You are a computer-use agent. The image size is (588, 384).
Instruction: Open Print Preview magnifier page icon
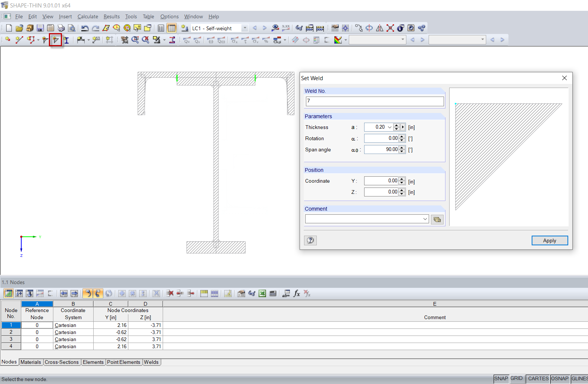(x=72, y=28)
